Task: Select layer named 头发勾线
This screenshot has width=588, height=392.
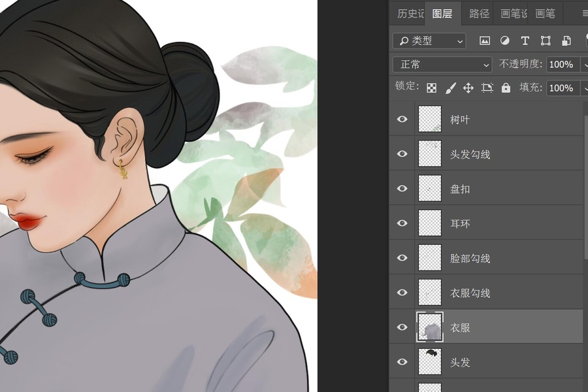Action: 470,155
